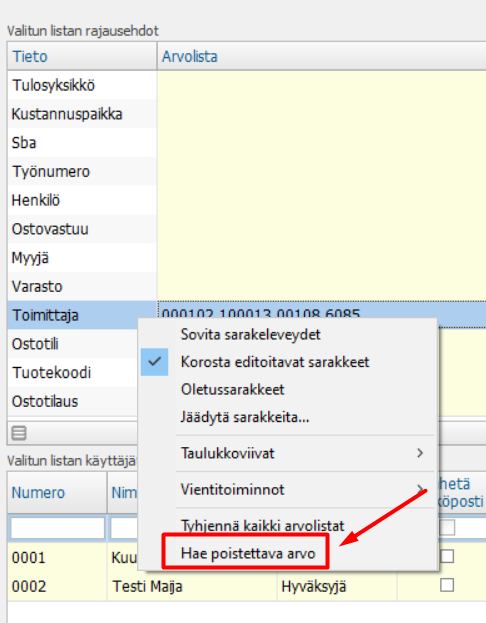Select the Tulosyksikkö row
Image resolution: width=486 pixels, height=623 pixels.
(82, 85)
